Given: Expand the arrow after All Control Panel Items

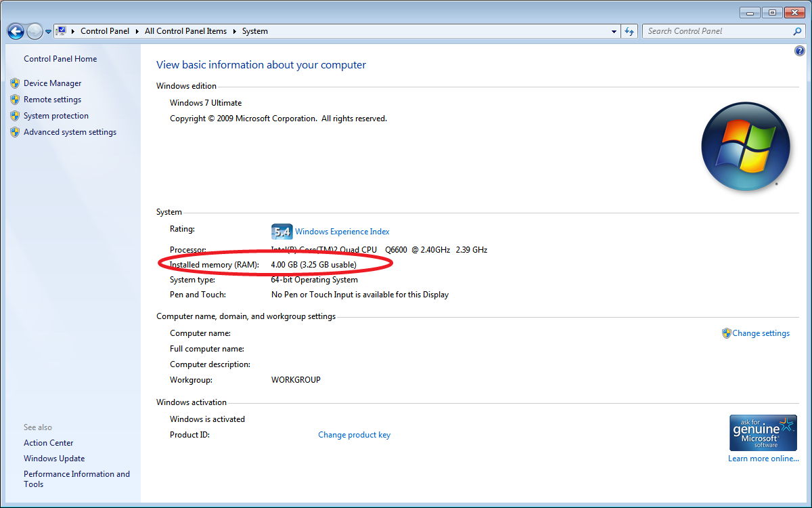Looking at the screenshot, I should tap(234, 31).
